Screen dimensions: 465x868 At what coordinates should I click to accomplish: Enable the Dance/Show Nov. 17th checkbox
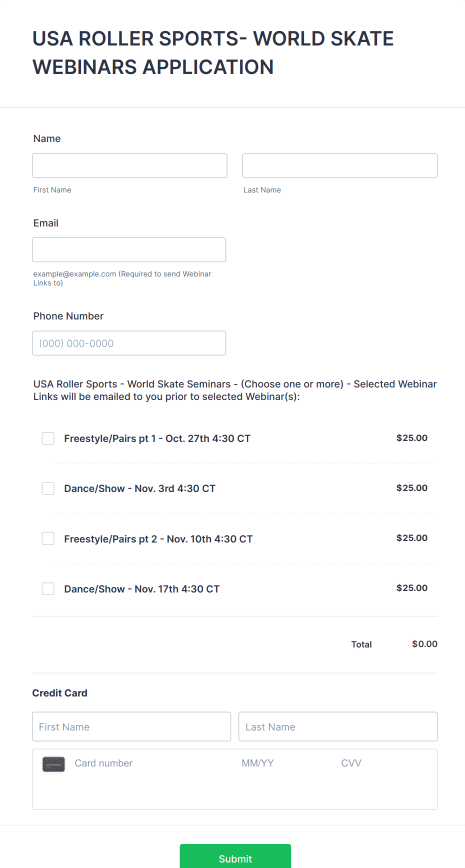48,588
